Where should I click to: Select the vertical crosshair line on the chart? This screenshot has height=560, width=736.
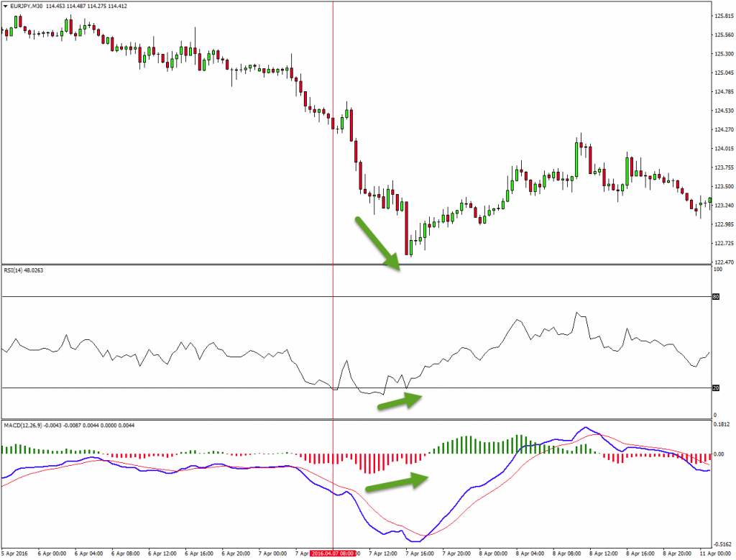(333, 144)
